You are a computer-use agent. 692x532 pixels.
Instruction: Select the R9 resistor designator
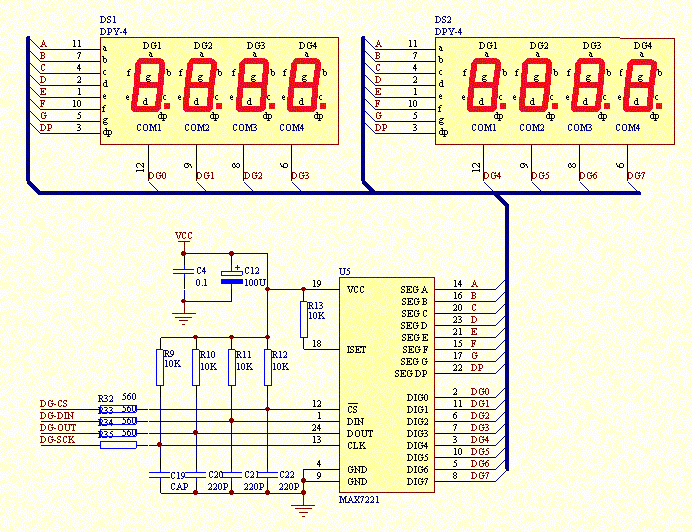(169, 354)
